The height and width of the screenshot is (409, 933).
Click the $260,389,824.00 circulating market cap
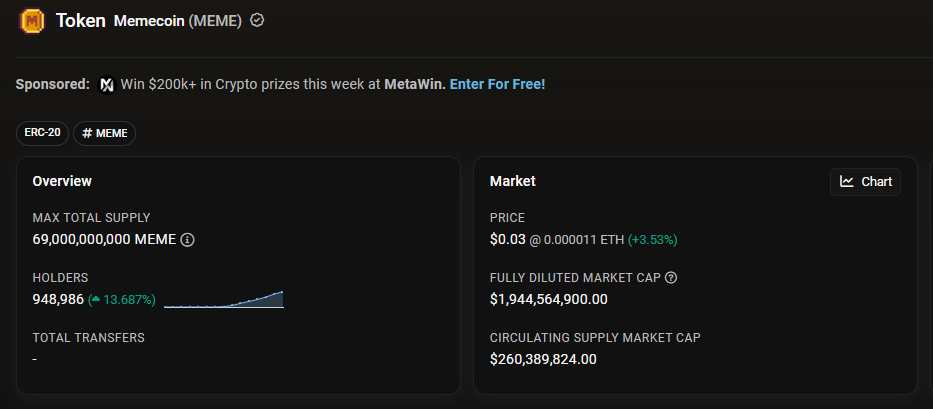(x=543, y=358)
